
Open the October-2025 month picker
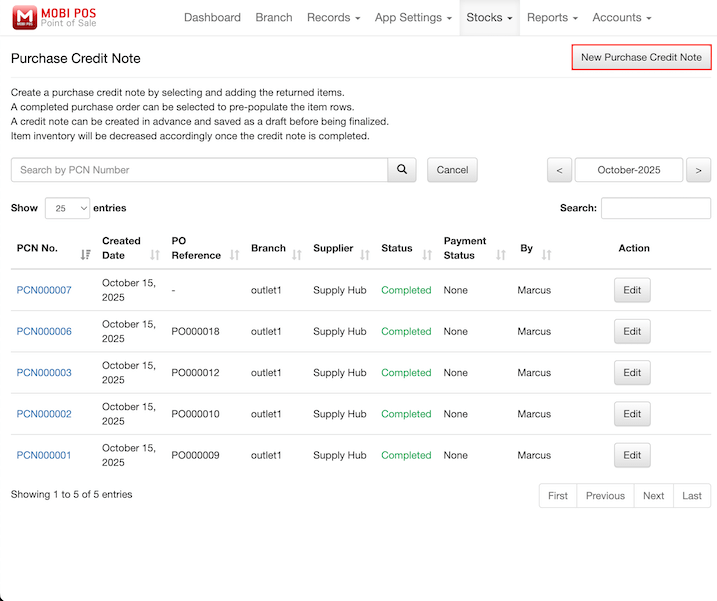[x=629, y=170]
